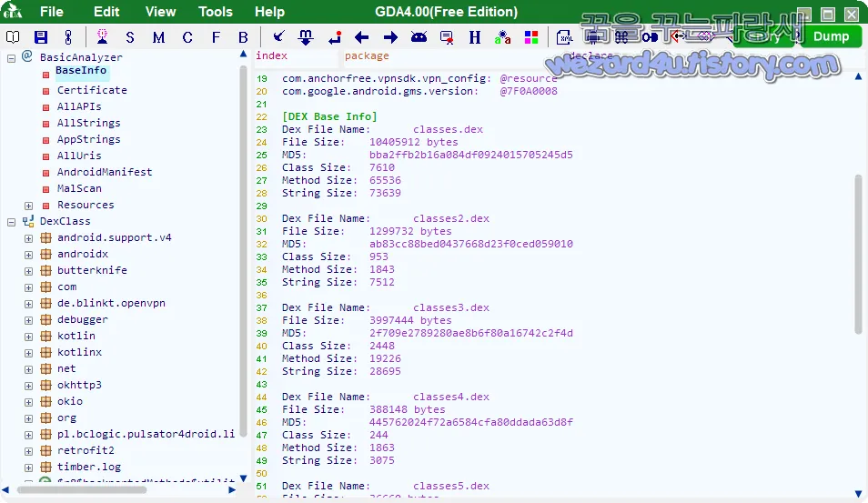This screenshot has width=868, height=503.
Task: Expand the Resources tree node
Action: [x=29, y=206]
